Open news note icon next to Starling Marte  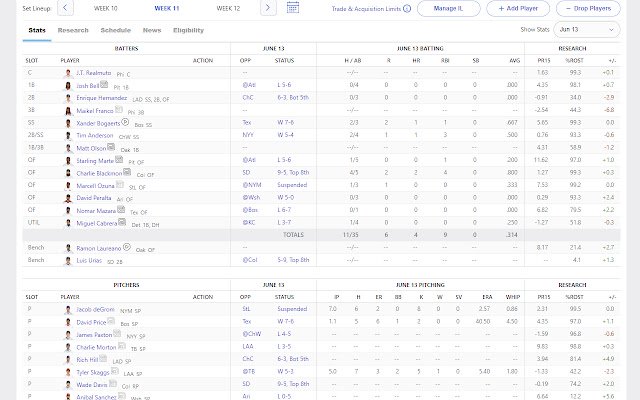coord(119,160)
